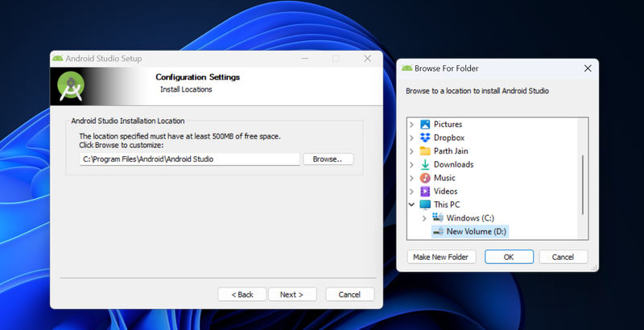Collapse the This PC tree node

pyautogui.click(x=412, y=204)
